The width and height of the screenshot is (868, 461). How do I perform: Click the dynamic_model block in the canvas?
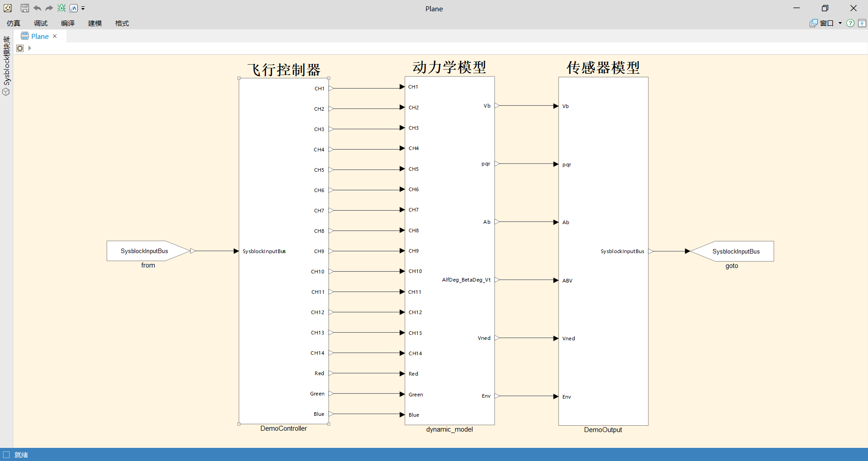[x=450, y=251]
